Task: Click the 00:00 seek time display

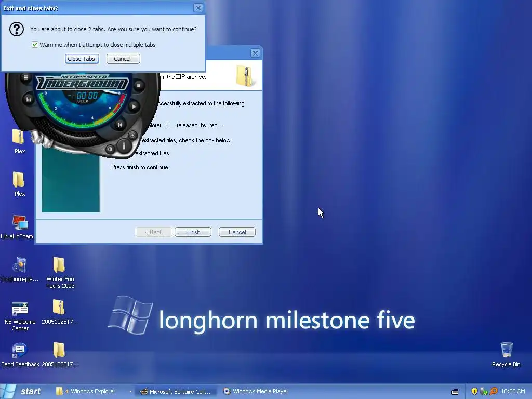Action: (x=87, y=96)
